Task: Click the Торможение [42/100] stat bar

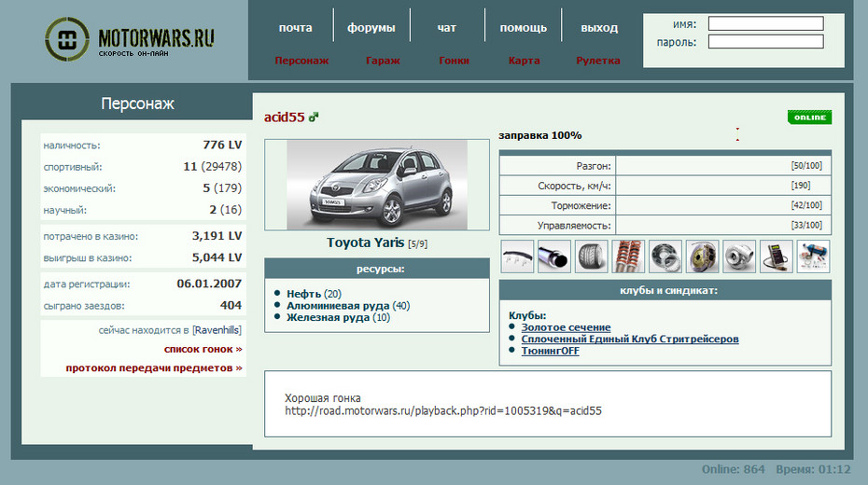Action: coord(723,206)
